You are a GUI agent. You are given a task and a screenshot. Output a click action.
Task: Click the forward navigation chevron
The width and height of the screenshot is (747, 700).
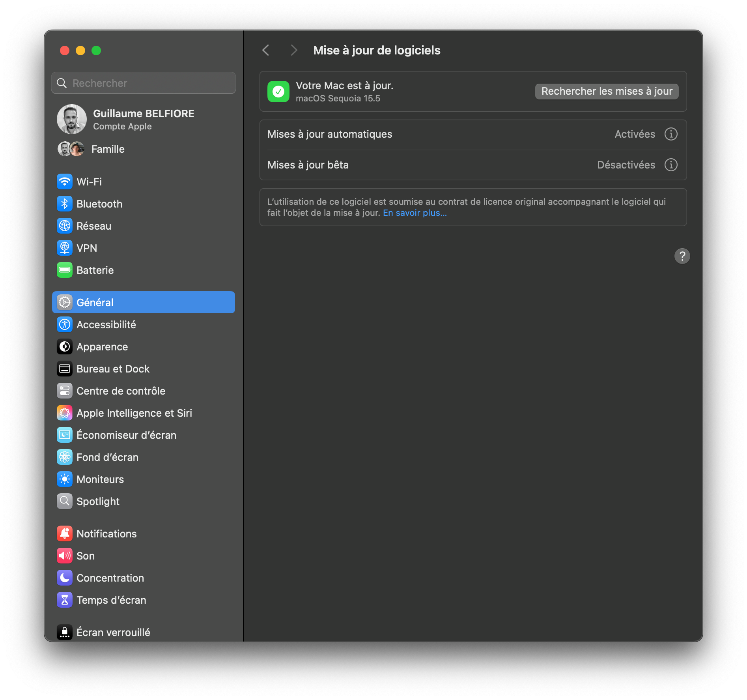293,50
